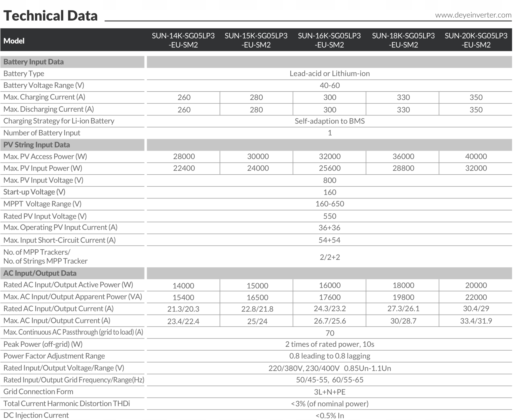
Task: Click the PV String Input Data section header
Action: coord(37,145)
